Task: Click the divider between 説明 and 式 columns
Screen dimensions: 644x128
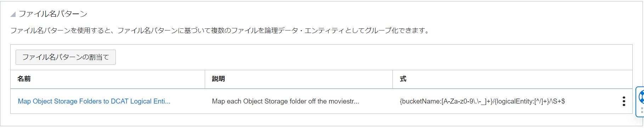Action: tap(392, 79)
